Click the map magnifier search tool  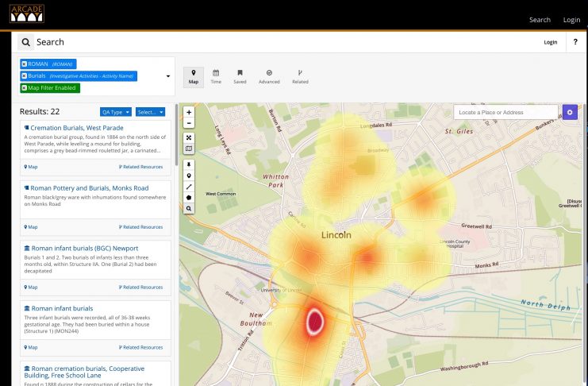tap(189, 208)
